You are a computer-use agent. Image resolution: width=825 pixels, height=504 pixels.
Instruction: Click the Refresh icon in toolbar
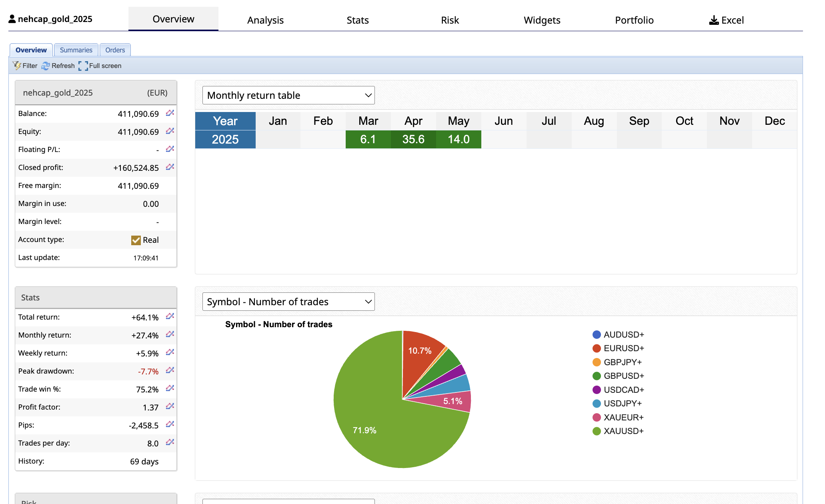click(46, 66)
